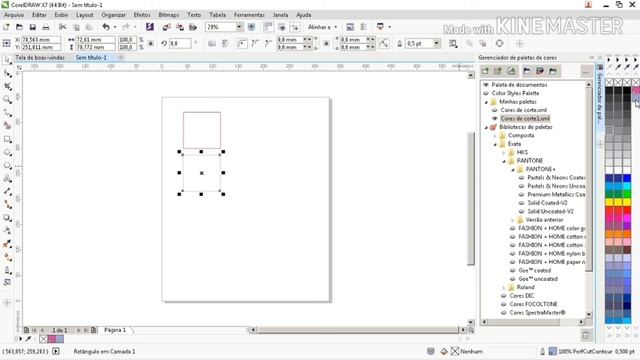The image size is (640, 360).
Task: Open the Arquivo menu
Action: pyautogui.click(x=14, y=15)
